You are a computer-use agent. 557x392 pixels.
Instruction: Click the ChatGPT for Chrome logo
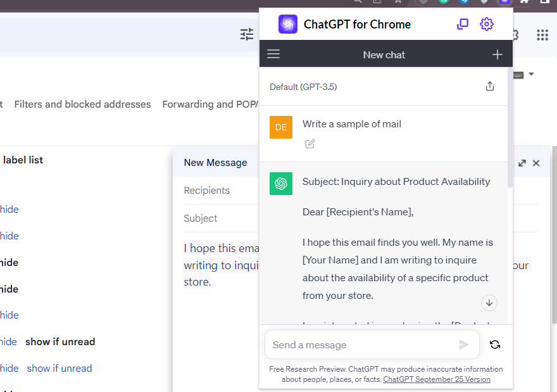click(x=288, y=24)
